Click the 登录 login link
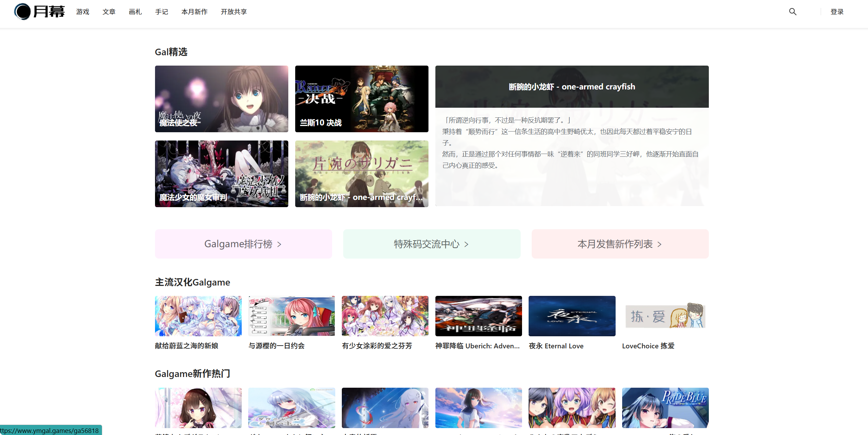 (x=837, y=12)
